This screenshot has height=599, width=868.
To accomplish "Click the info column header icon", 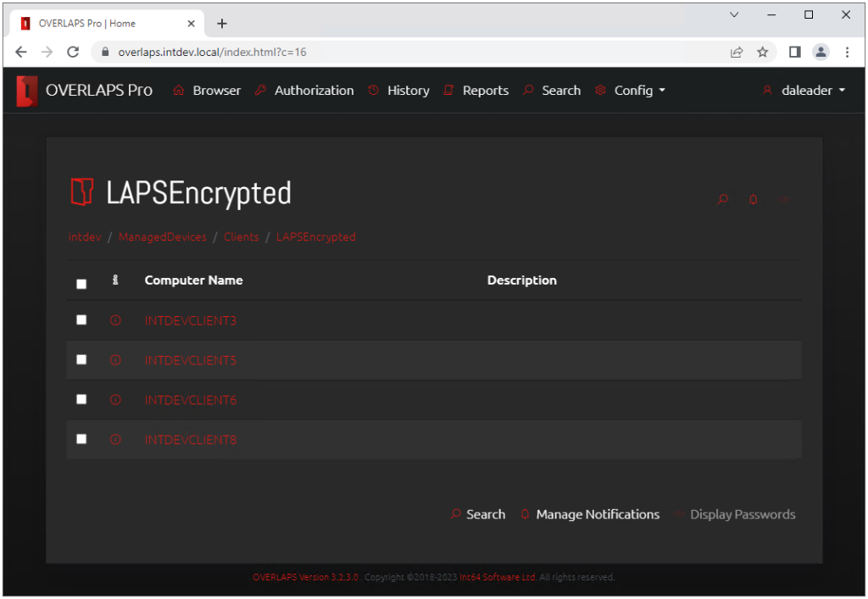I will point(115,280).
